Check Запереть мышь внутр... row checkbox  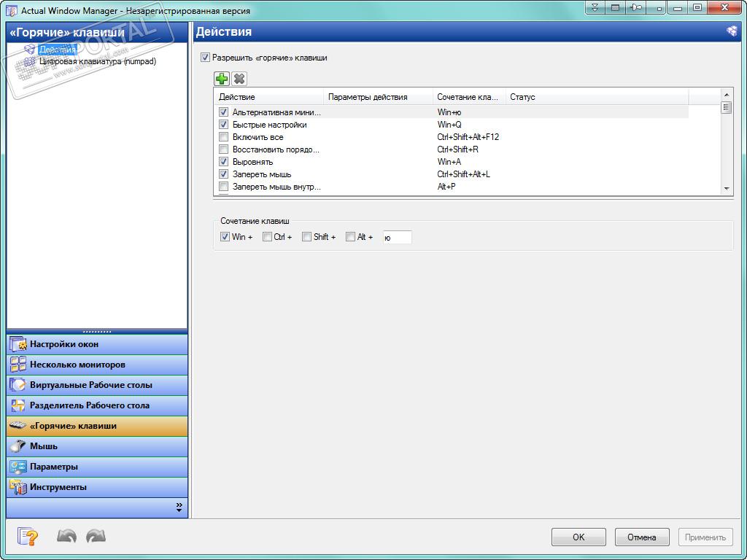[223, 187]
